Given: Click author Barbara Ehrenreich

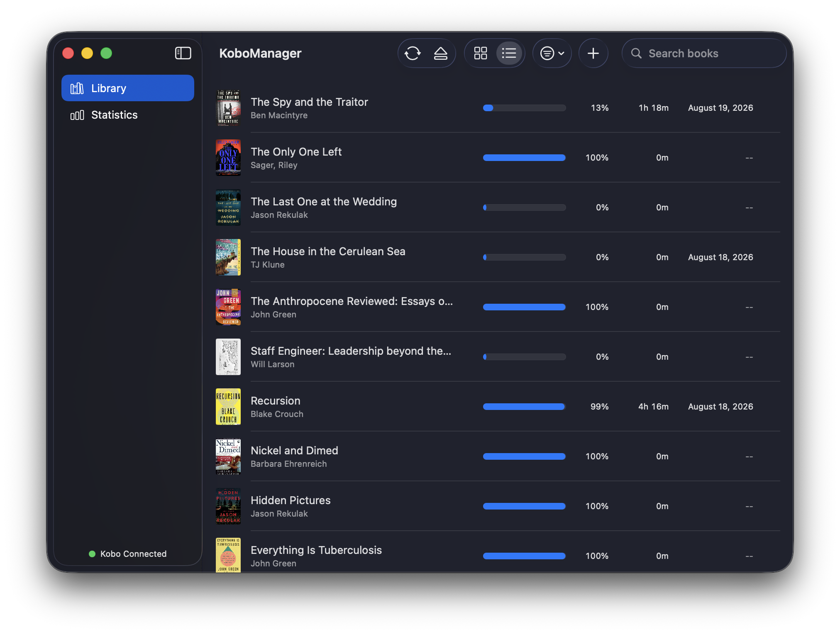Looking at the screenshot, I should (288, 464).
